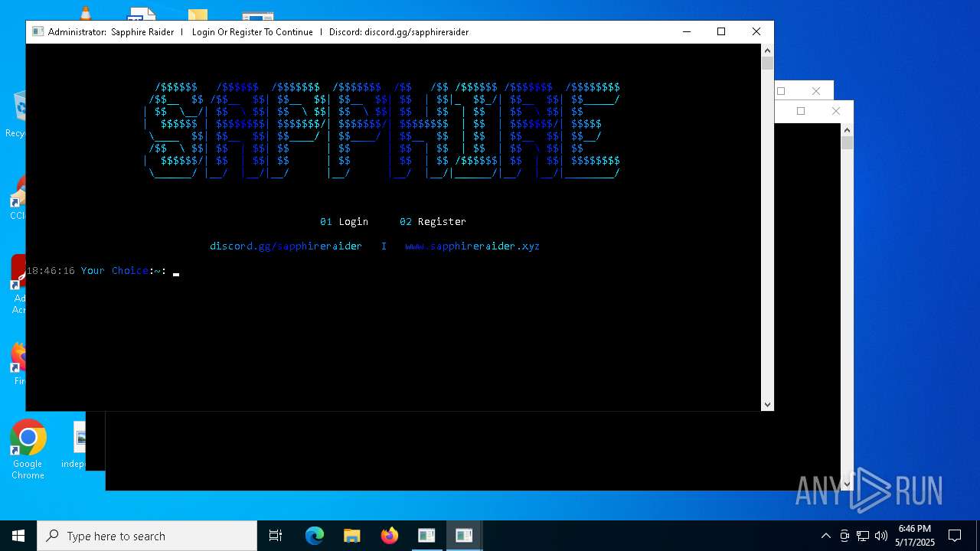Open the notification center icon
Image resolution: width=980 pixels, height=551 pixels.
coord(955,536)
